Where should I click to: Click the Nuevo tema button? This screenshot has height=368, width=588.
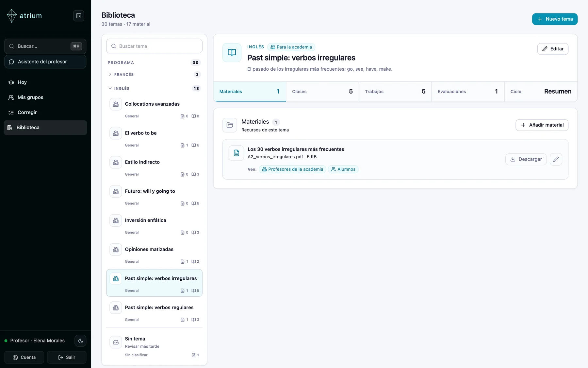[555, 19]
